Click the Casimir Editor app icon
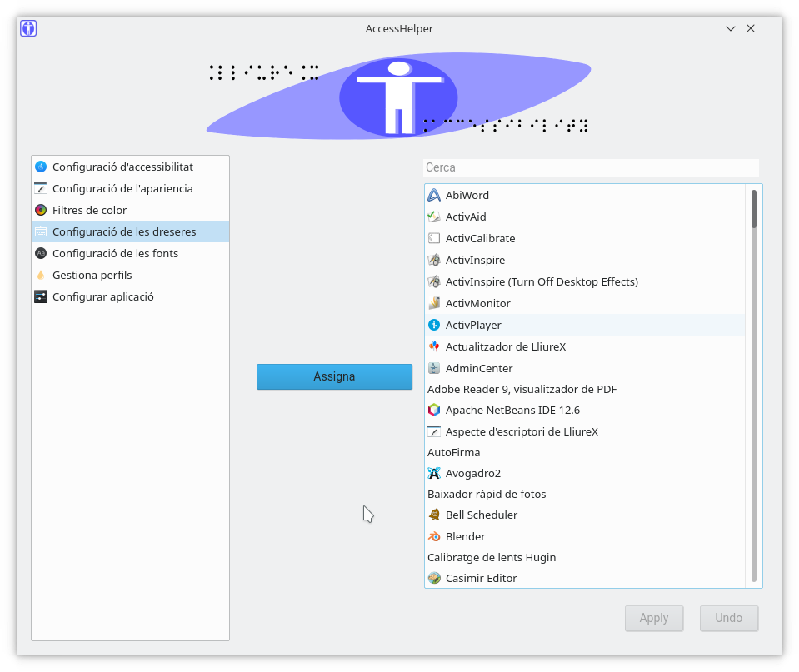The image size is (799, 672). tap(433, 578)
